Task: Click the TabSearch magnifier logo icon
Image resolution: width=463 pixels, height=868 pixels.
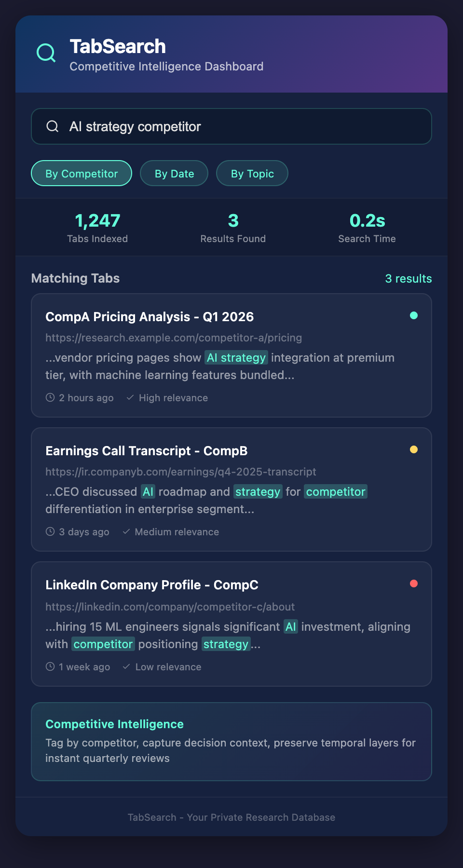Action: point(46,53)
